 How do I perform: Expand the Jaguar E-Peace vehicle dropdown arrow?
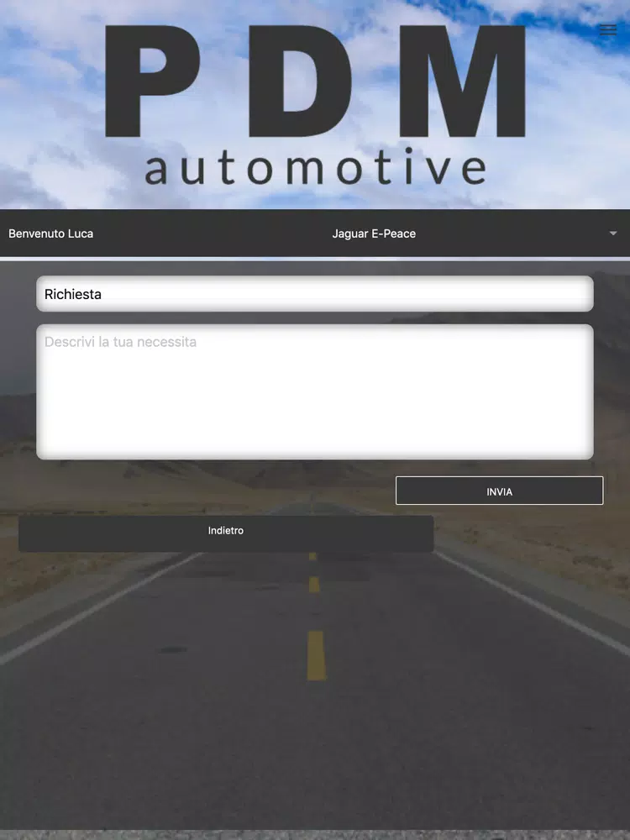pyautogui.click(x=613, y=234)
